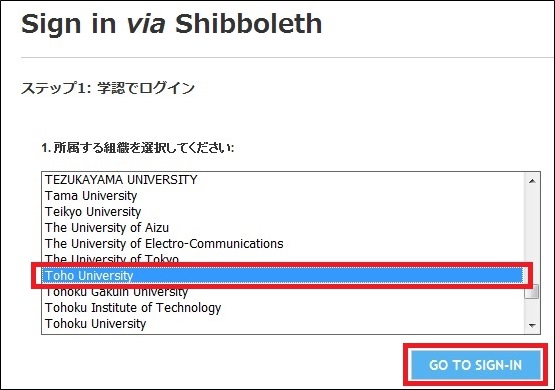Choose The University of Tokyo
555x390 pixels.
point(282,259)
